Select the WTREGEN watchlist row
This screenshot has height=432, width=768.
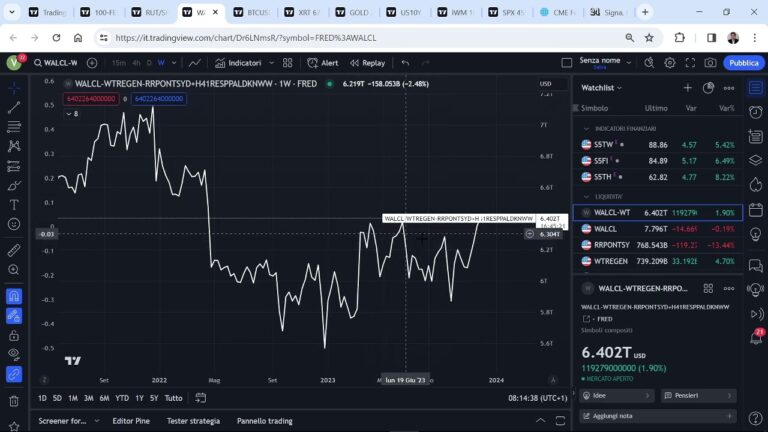click(658, 261)
